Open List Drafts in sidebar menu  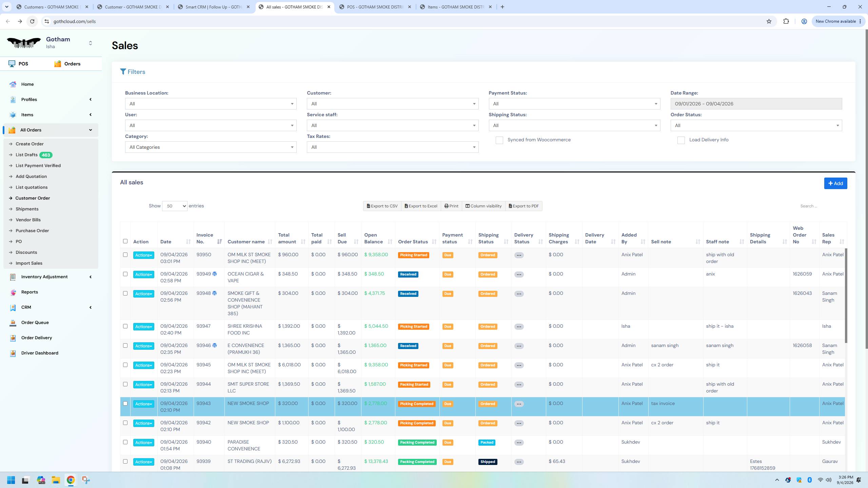tap(26, 155)
